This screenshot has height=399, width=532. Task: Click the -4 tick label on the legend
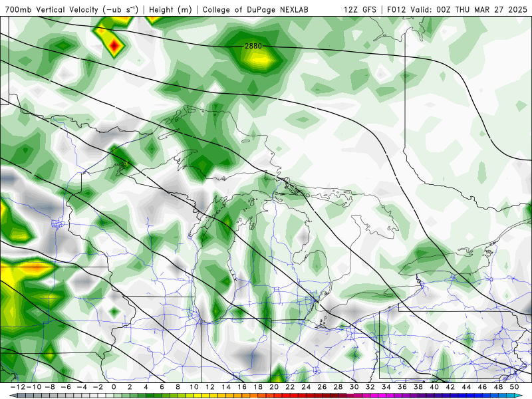[82, 387]
